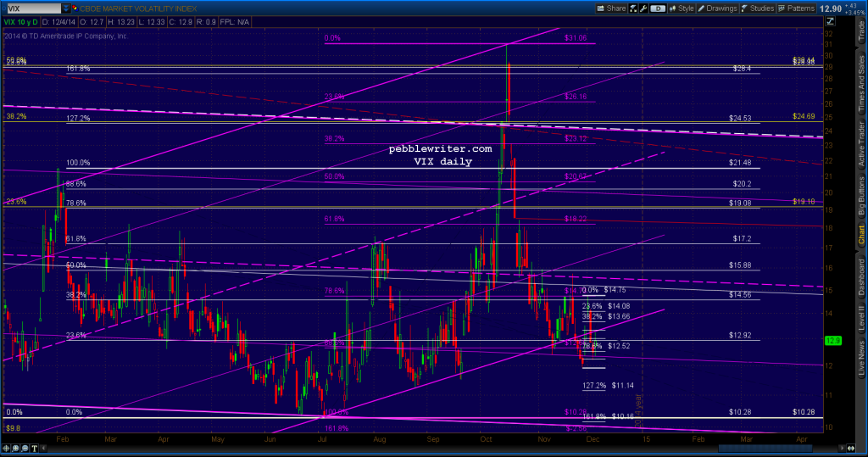Open the Level II side tab

tap(861, 319)
